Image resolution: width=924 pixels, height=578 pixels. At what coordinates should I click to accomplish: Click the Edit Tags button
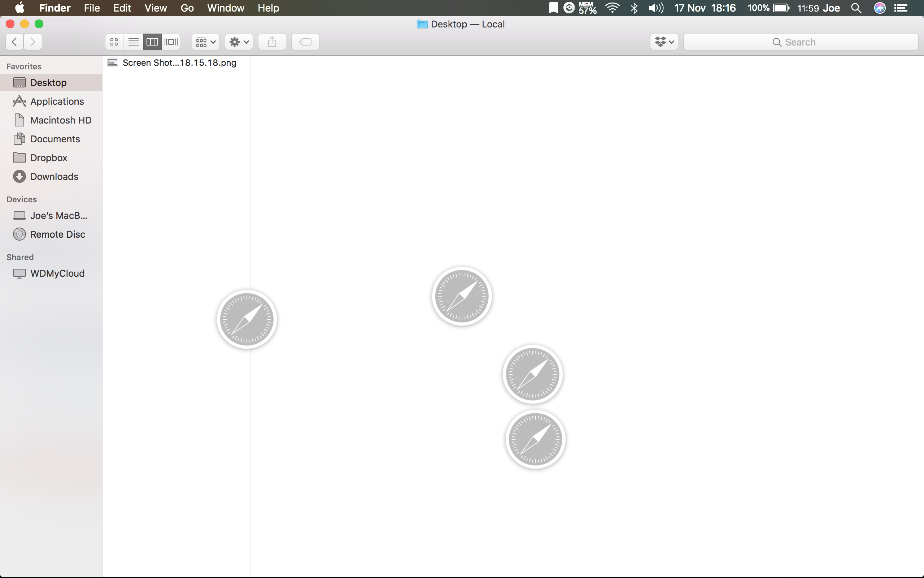point(305,42)
